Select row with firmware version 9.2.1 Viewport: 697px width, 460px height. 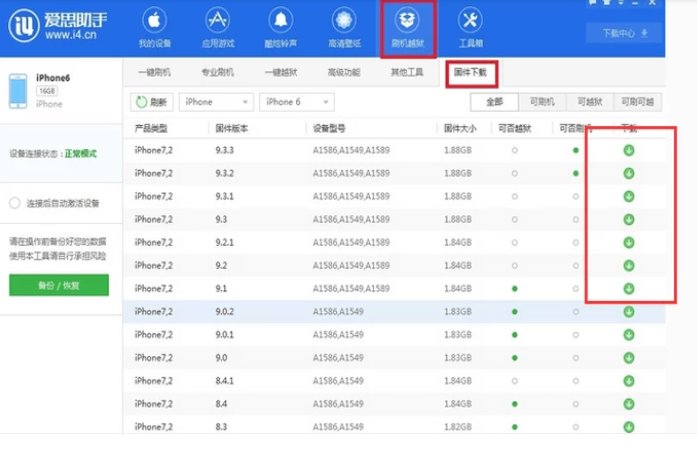[x=394, y=243]
